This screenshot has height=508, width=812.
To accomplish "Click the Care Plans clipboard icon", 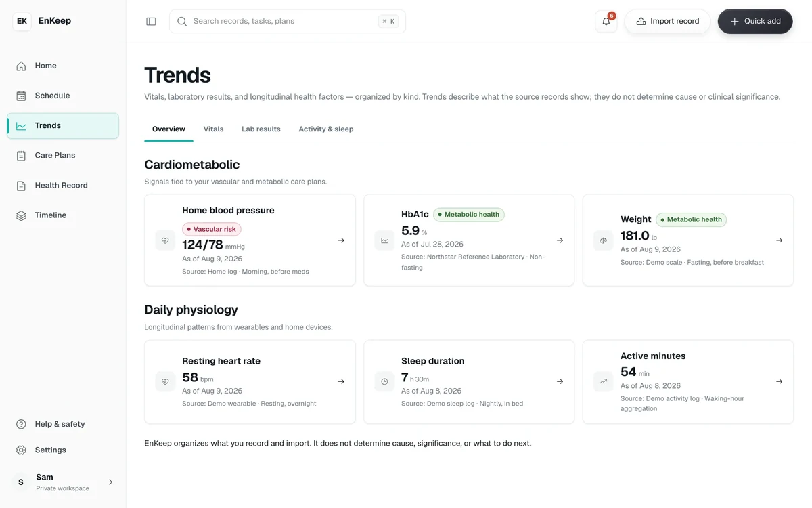I will [x=21, y=155].
